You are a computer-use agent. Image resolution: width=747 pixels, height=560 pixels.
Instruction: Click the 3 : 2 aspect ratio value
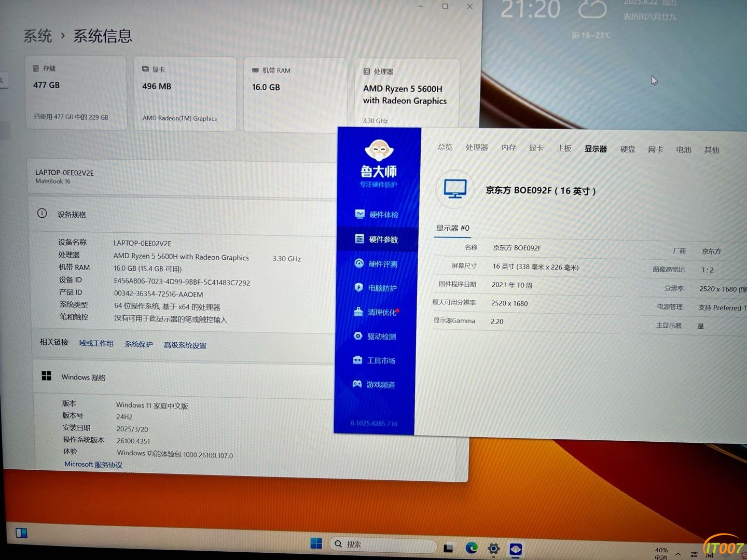[707, 270]
